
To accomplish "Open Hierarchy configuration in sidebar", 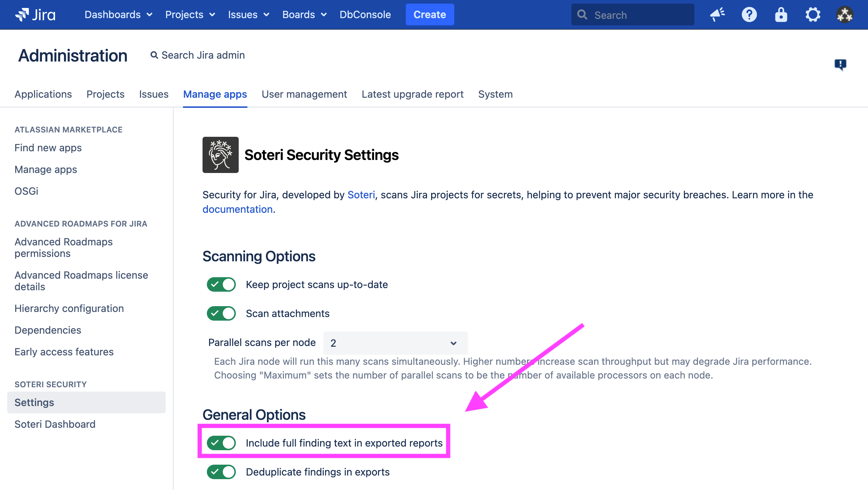I will 69,308.
